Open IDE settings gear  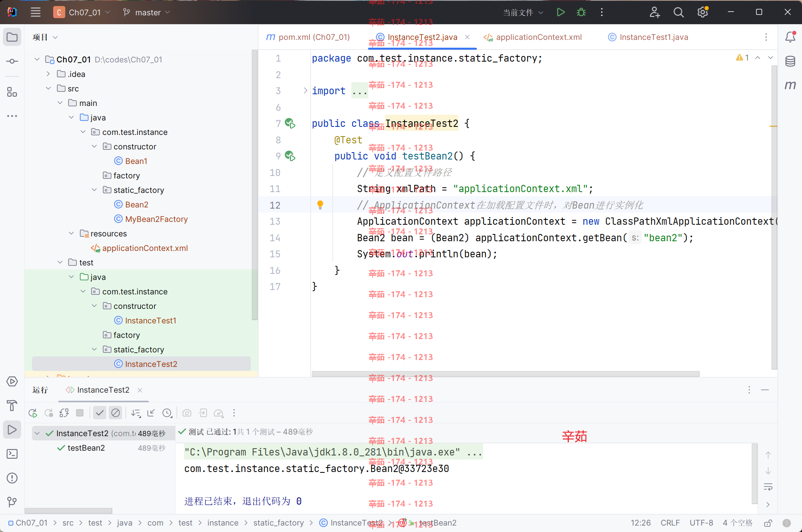(x=703, y=12)
